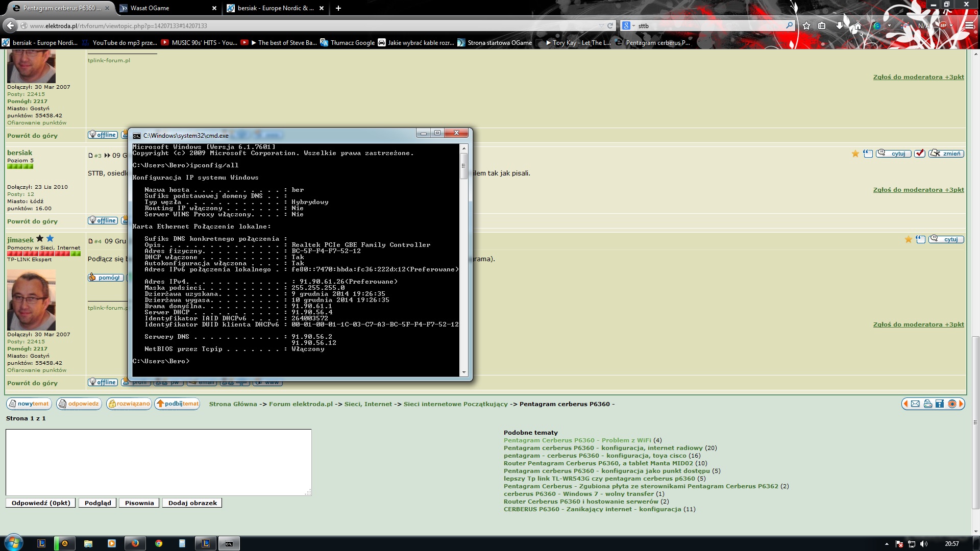Click the Dodaj obrazek button

[x=192, y=503]
